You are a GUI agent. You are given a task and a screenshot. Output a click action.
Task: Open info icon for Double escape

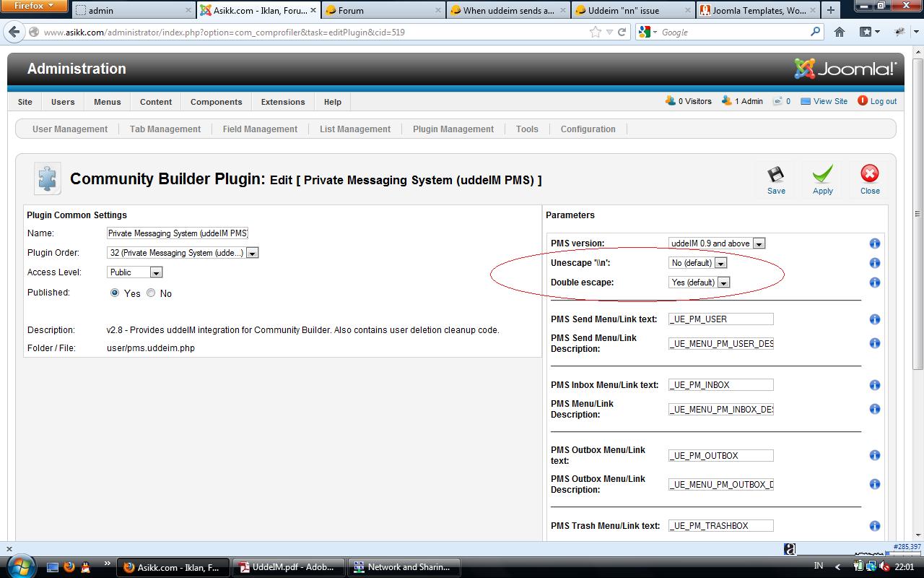click(x=874, y=282)
